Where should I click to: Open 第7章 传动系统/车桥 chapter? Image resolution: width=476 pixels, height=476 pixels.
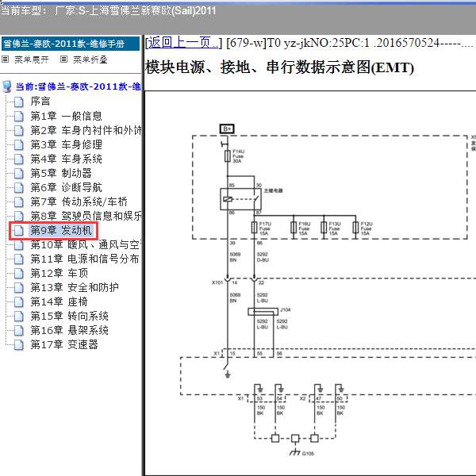click(x=79, y=202)
